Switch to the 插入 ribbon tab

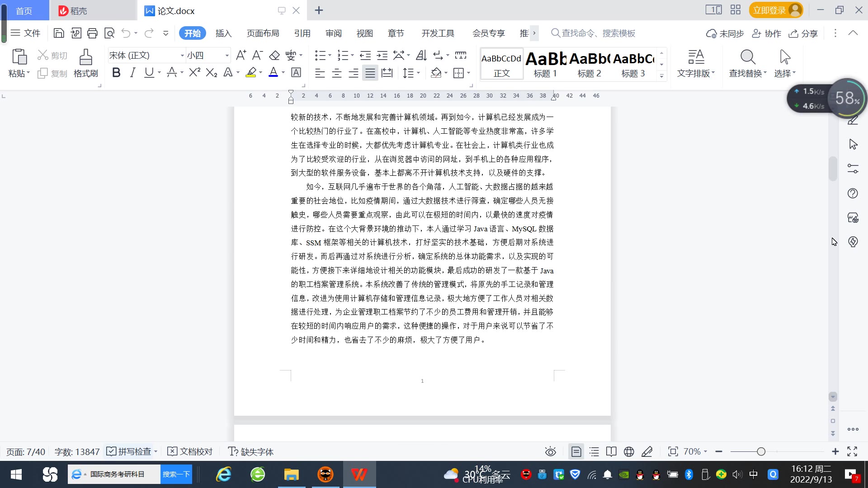click(223, 33)
